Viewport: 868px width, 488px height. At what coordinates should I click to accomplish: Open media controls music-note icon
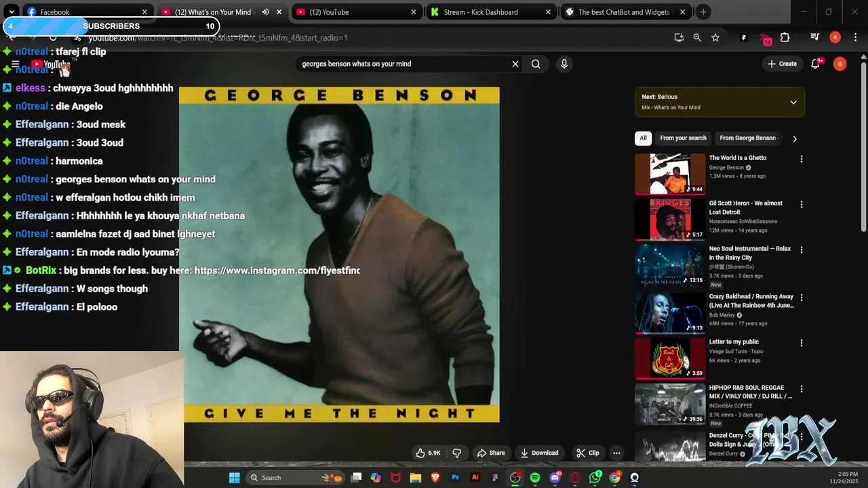(814, 37)
